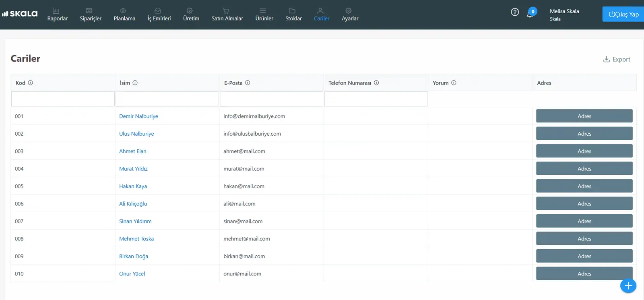Click the info icon next to Yorum
Screen dimensions: 644x300
click(x=454, y=83)
